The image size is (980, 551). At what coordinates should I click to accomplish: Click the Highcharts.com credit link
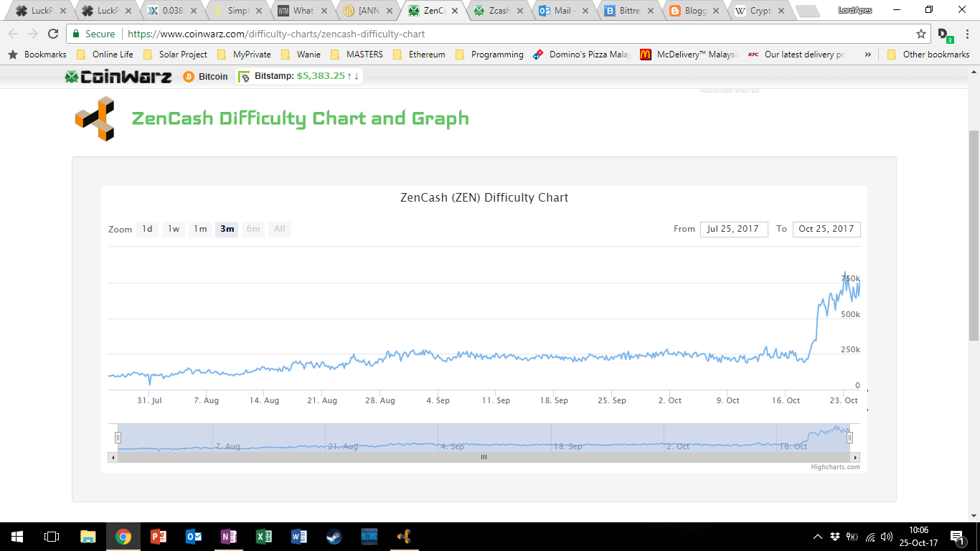835,467
